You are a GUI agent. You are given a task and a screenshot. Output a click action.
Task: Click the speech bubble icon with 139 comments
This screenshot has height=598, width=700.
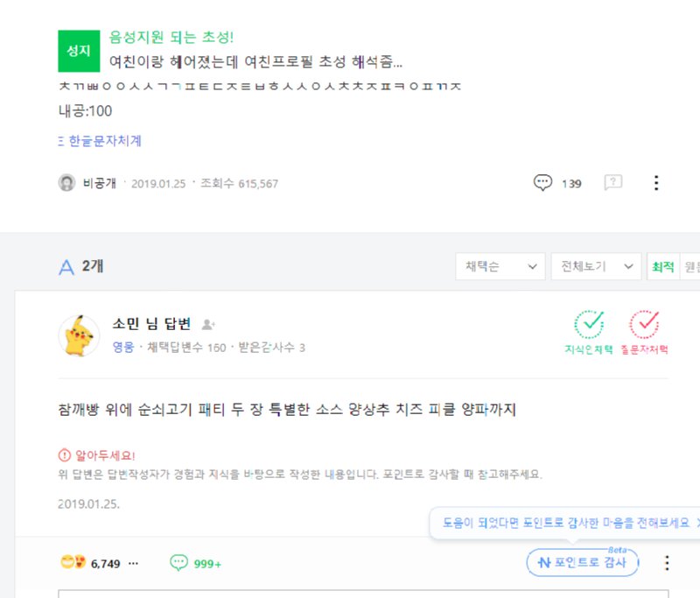(x=543, y=183)
